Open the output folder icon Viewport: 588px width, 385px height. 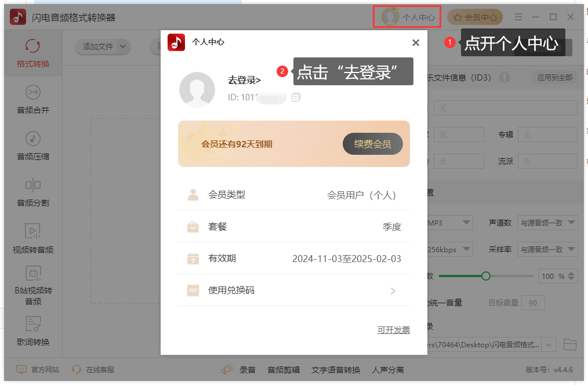click(569, 344)
